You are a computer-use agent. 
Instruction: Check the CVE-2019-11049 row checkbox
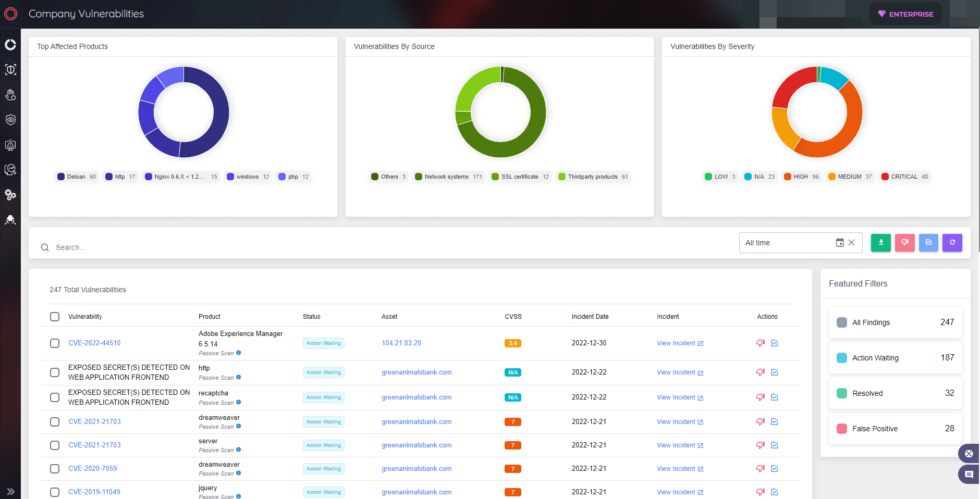pyautogui.click(x=55, y=492)
